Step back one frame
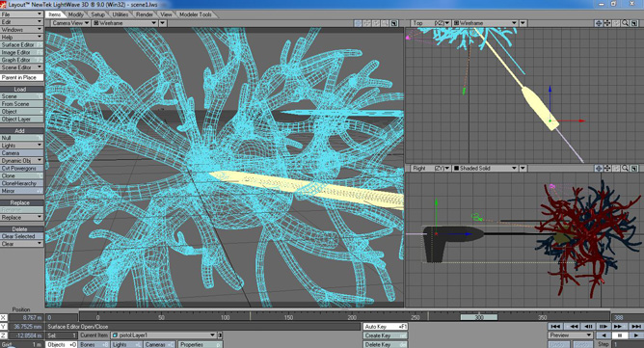The height and width of the screenshot is (348, 644). (587, 326)
